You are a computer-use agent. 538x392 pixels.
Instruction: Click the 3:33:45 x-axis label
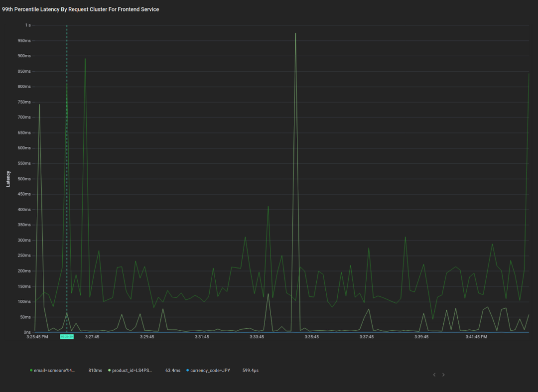[x=257, y=337]
